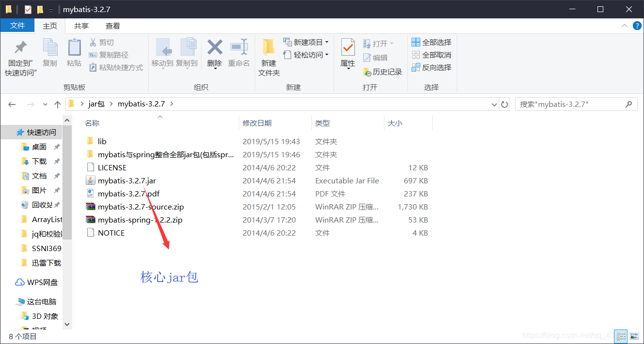644x344 pixels.
Task: Collapse the ribbon with chevron
Action: pyautogui.click(x=624, y=26)
